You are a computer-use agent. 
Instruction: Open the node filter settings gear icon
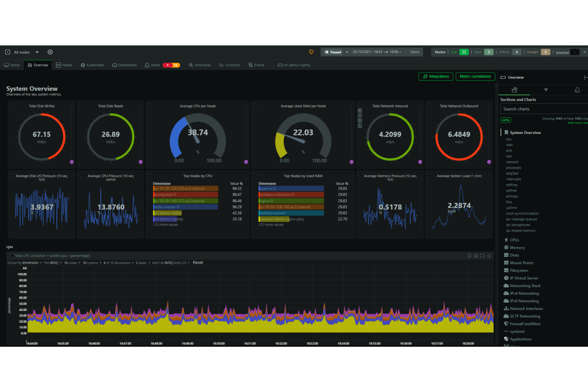pos(50,52)
